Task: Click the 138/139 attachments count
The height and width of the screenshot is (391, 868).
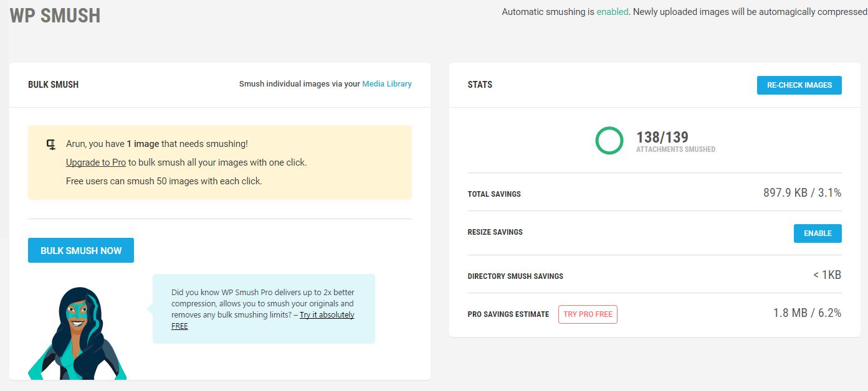Action: pyautogui.click(x=662, y=137)
